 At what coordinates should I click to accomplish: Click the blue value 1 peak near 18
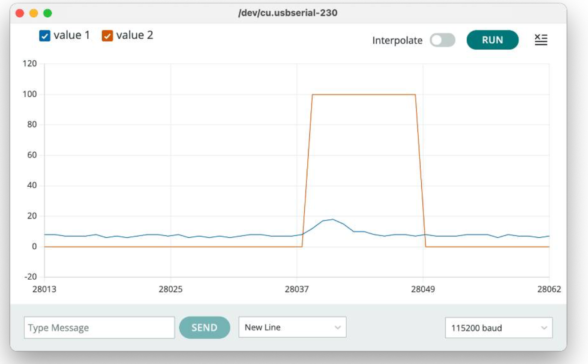332,219
